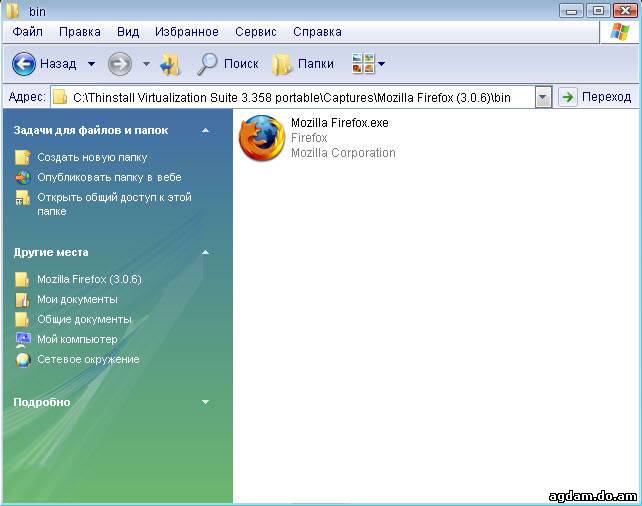This screenshot has height=506, width=642.
Task: Click the Общие документы folder icon
Action: [x=22, y=319]
